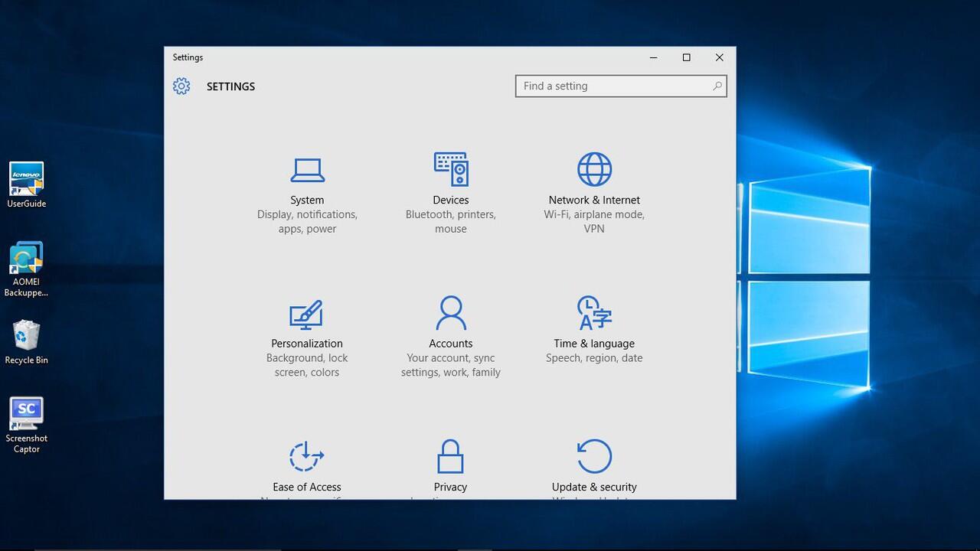Viewport: 980px width, 551px height.
Task: Click the Settings window title text
Action: [188, 57]
